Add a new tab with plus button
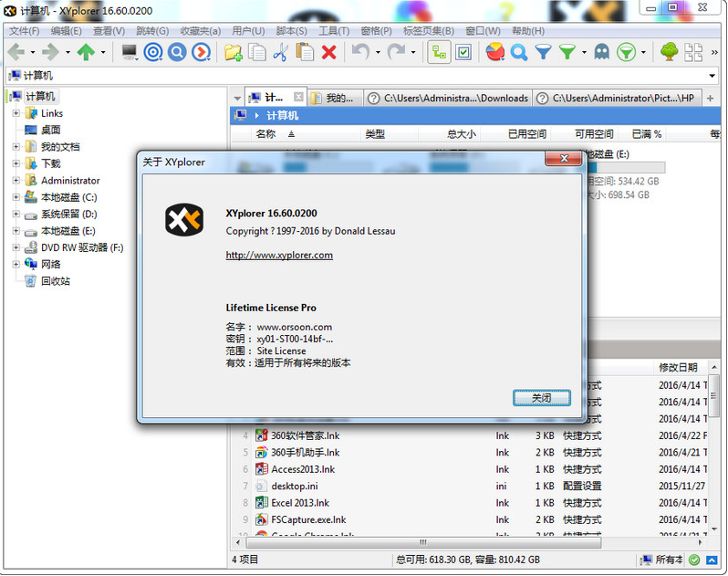Viewport: 728px width, 576px height. [x=710, y=98]
